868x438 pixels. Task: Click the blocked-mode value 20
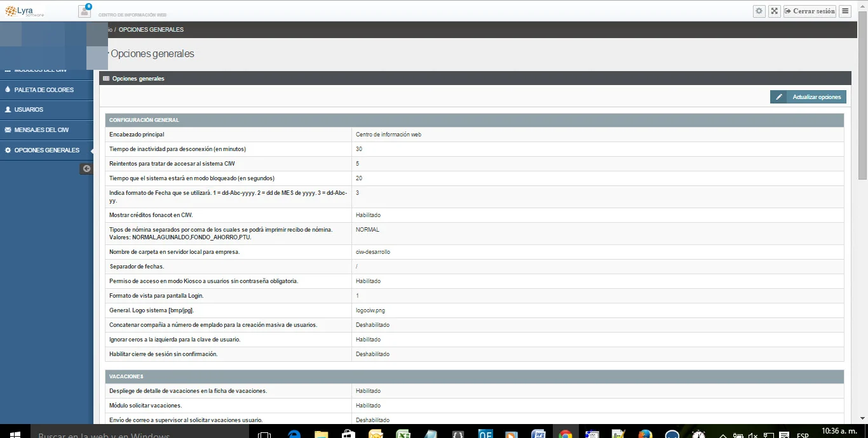click(359, 178)
